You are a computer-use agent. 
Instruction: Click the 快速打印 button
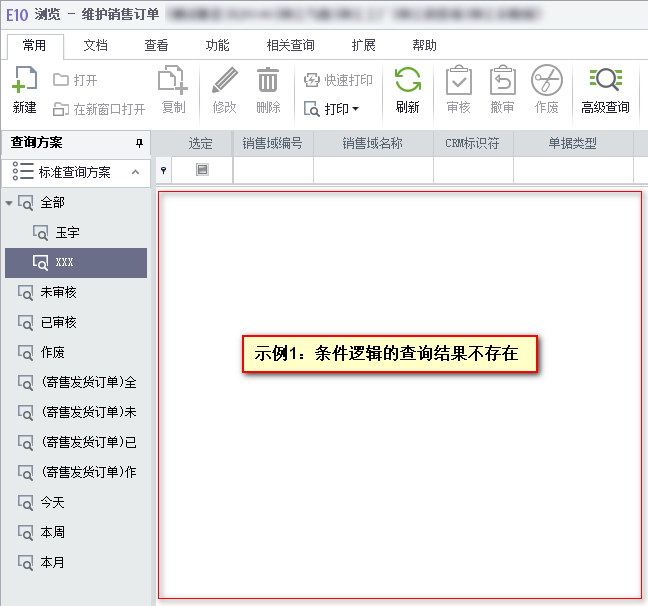[x=338, y=80]
